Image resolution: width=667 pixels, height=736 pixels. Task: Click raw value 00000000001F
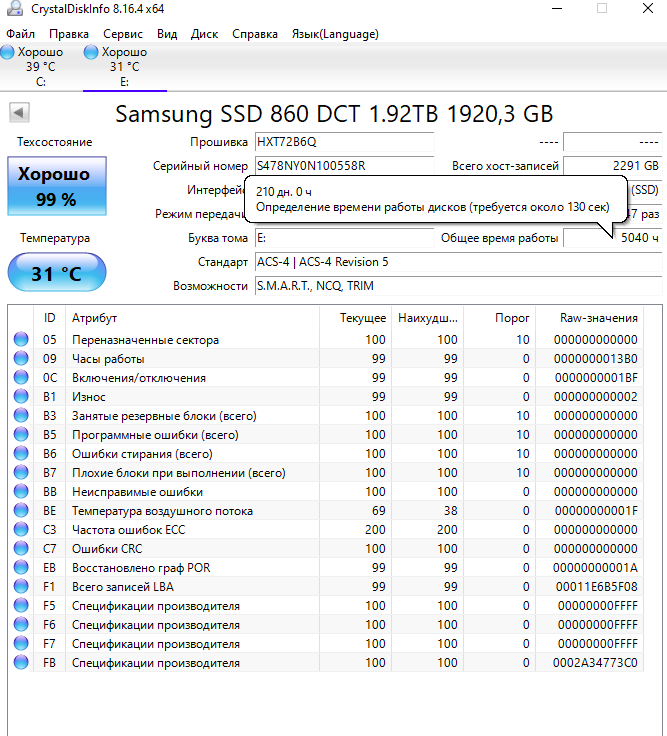596,511
